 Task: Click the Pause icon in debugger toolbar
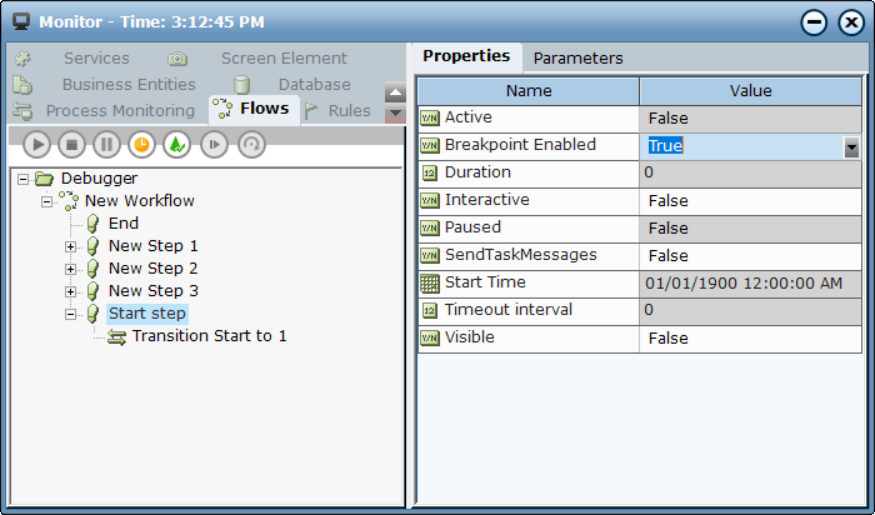[x=107, y=145]
